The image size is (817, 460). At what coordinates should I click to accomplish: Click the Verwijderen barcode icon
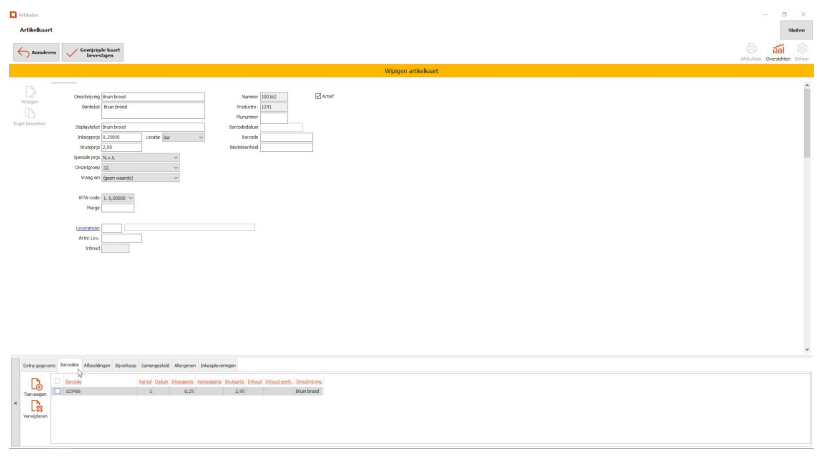pyautogui.click(x=35, y=408)
